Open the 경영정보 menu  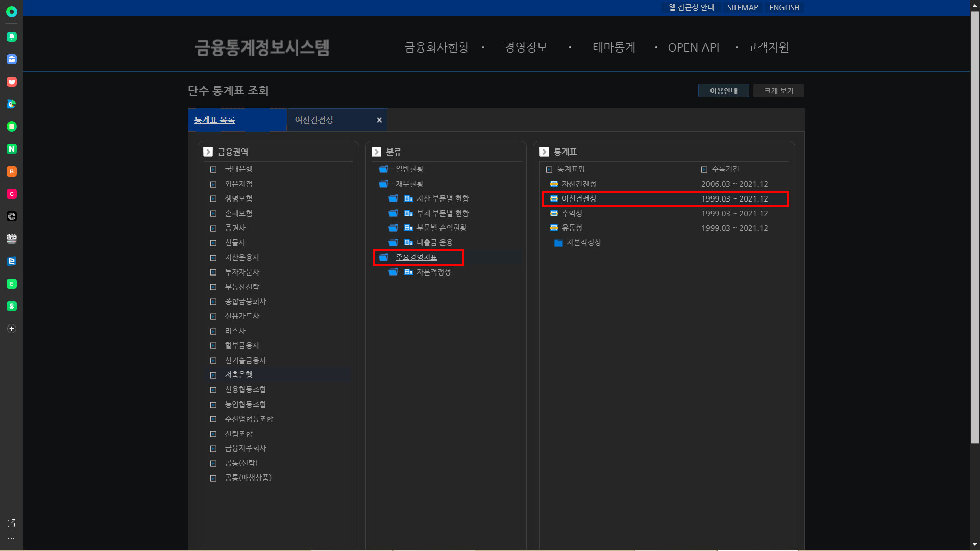(x=526, y=47)
